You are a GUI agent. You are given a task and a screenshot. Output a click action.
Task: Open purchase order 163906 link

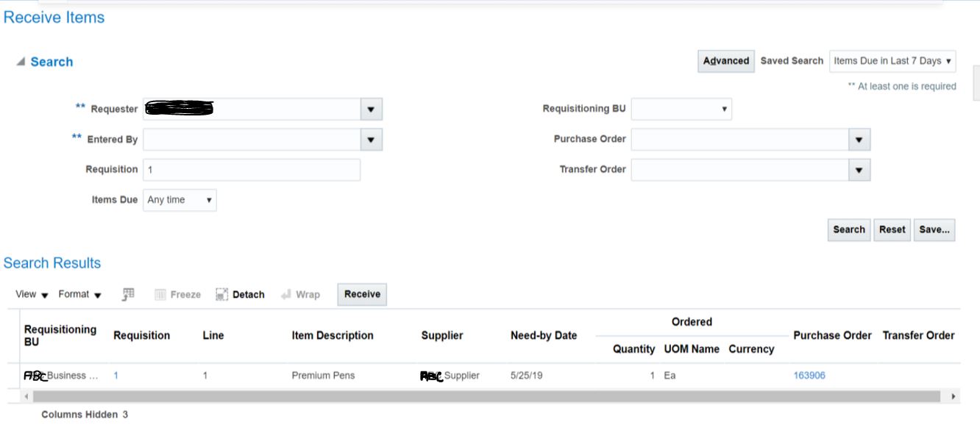coord(809,374)
